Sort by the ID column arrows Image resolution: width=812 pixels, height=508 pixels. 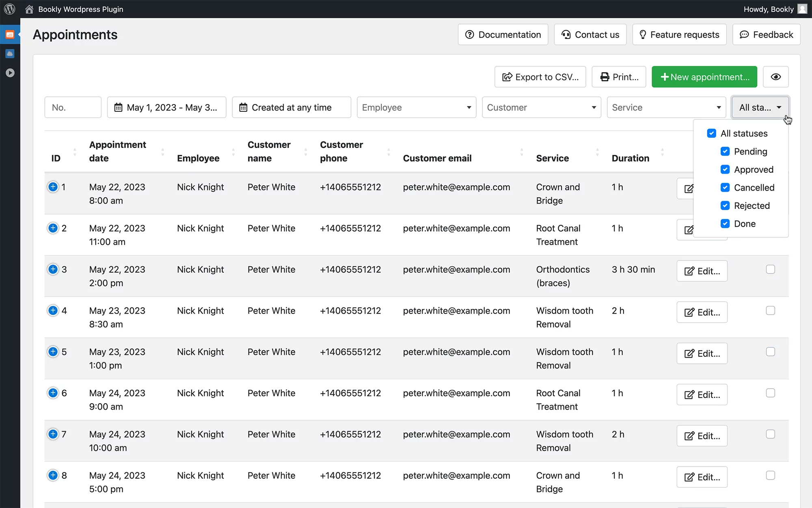[75, 152]
